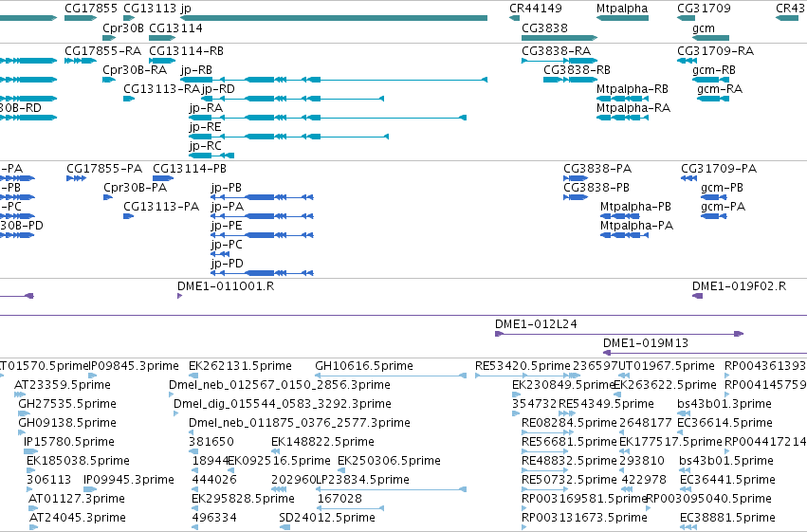Viewport: 807px width, 532px height.
Task: Select EST EK262131.5prime
Action: coord(193,376)
